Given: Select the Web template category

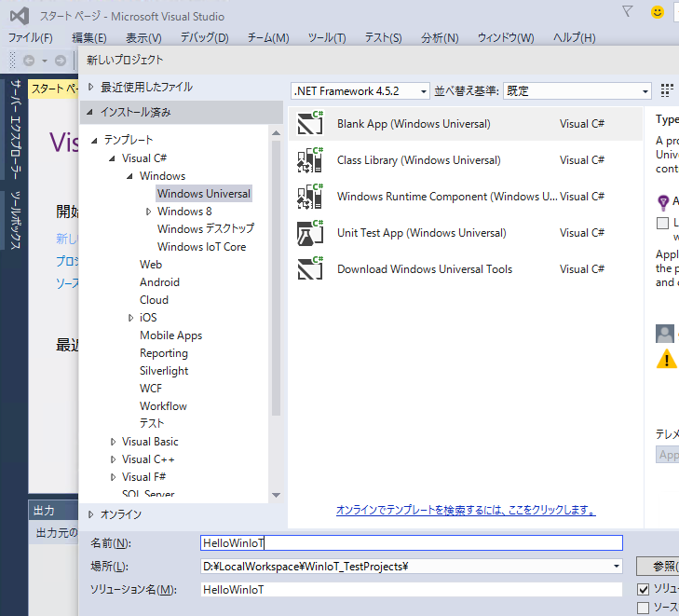Looking at the screenshot, I should tap(151, 265).
